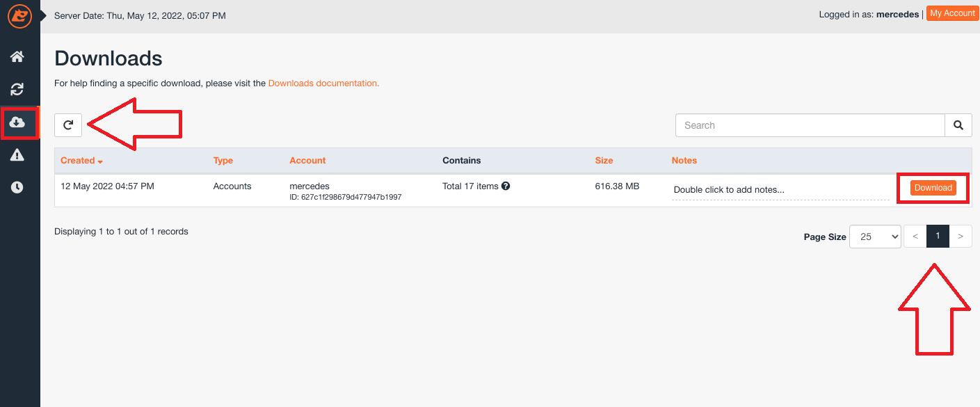This screenshot has width=980, height=407.
Task: Click the orange Download button
Action: click(933, 188)
